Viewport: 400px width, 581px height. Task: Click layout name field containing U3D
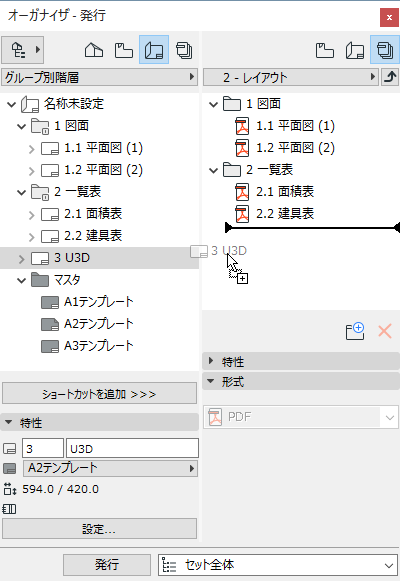132,449
